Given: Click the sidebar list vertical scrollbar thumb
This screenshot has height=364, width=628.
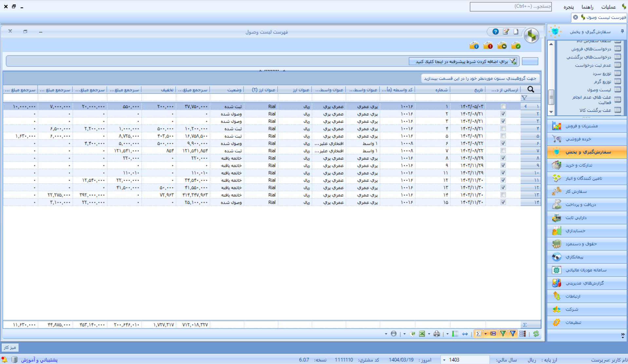Looking at the screenshot, I should click(x=551, y=97).
